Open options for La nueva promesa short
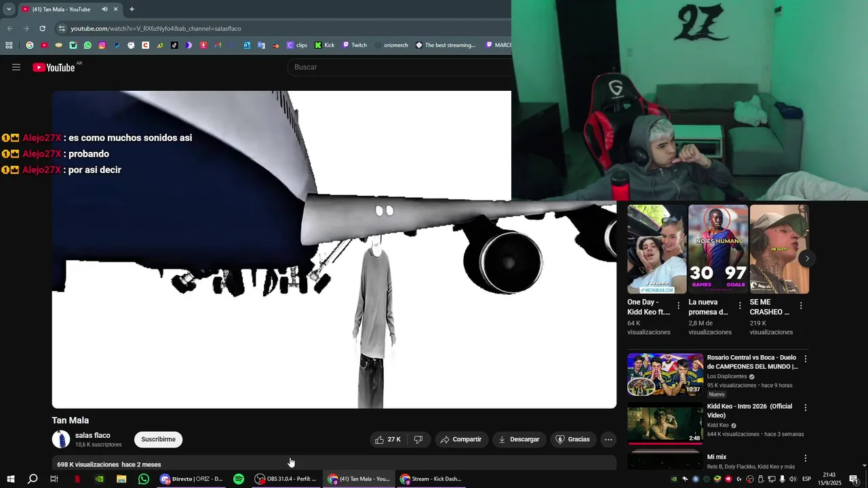Viewport: 868px width, 488px height. tap(740, 306)
